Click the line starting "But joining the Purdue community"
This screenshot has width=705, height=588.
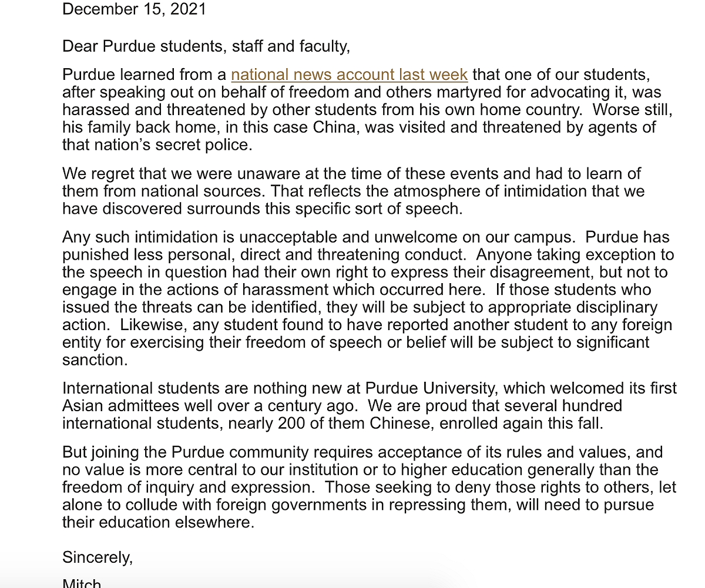tap(362, 452)
